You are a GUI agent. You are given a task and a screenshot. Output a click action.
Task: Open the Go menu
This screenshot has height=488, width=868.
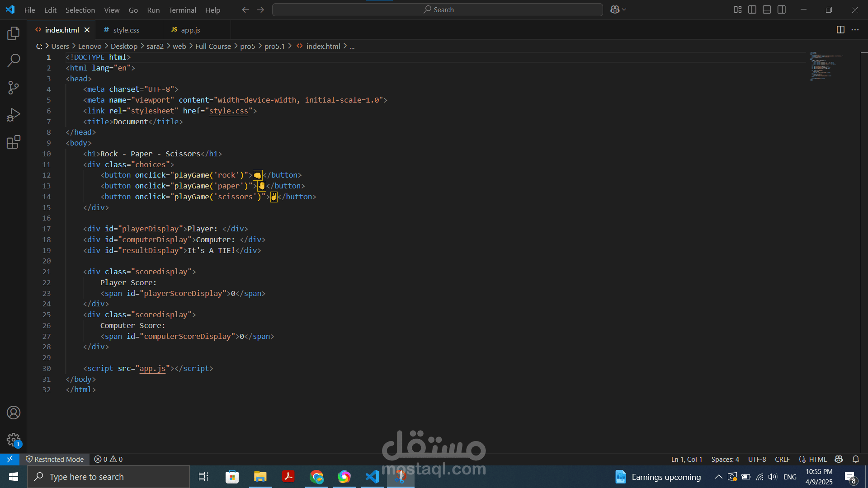133,10
